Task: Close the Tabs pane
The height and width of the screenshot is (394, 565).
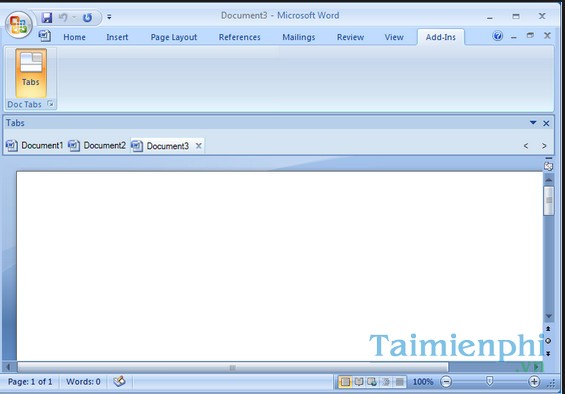Action: point(546,123)
